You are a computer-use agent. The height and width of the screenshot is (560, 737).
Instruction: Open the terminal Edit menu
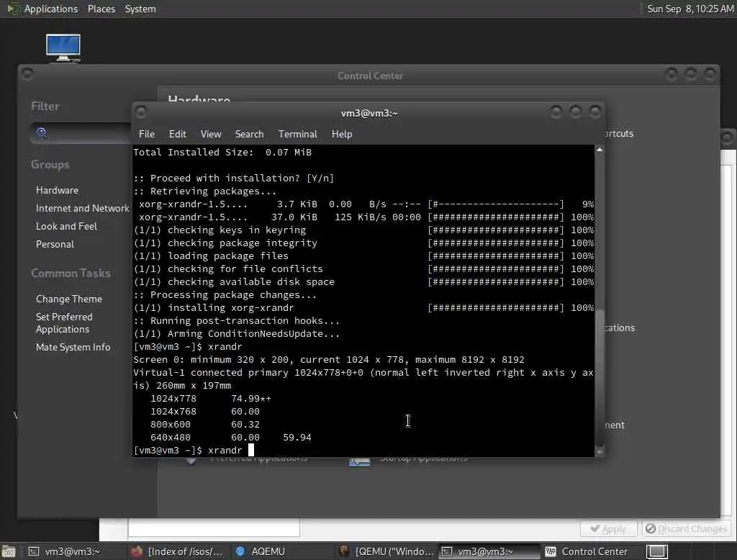177,134
